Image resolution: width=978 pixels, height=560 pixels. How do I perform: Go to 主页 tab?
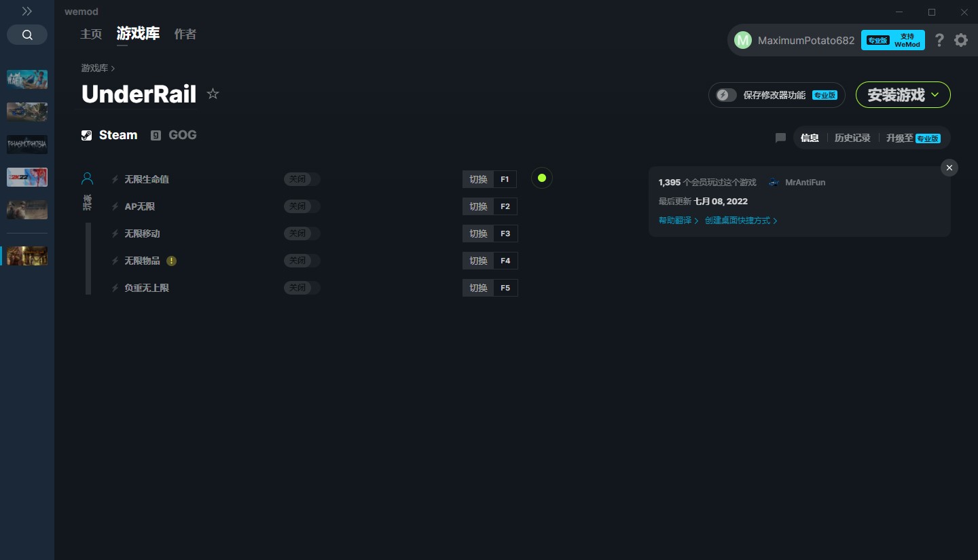click(x=91, y=34)
